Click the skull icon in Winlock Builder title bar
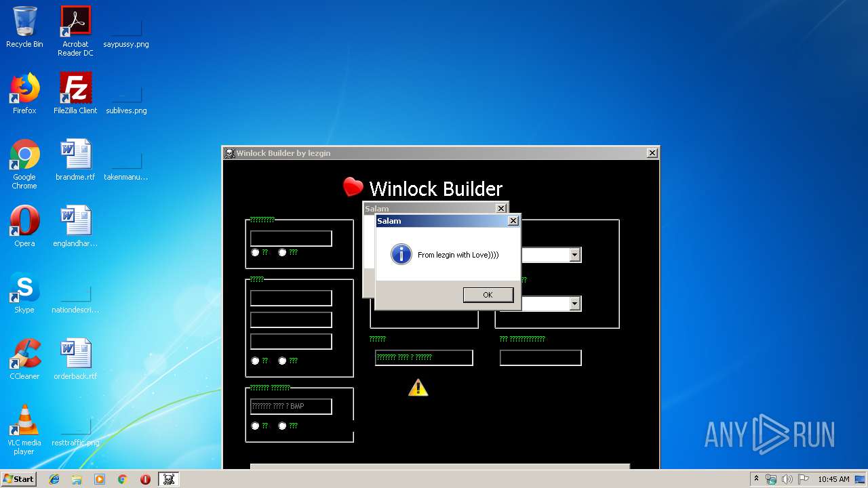Viewport: 868px width, 488px height. [230, 153]
